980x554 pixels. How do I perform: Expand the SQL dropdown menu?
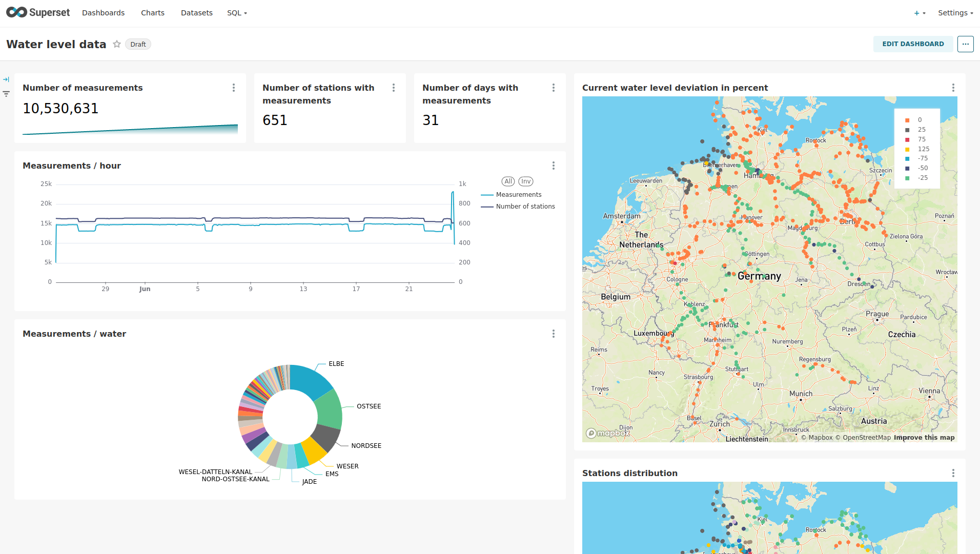click(x=237, y=13)
